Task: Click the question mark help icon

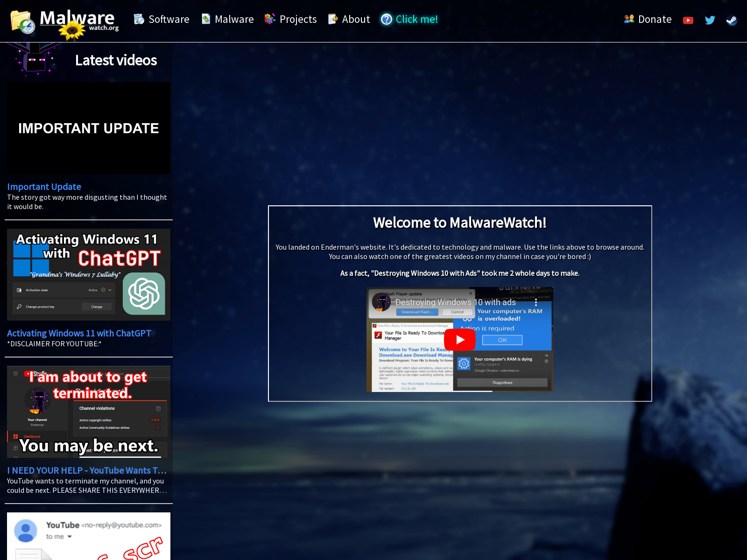Action: [387, 19]
